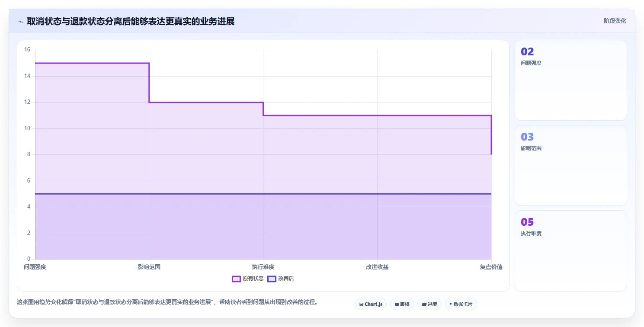Viewport: 644px width, 327px height.
Task: Click the y-axis tick label 16
Action: click(x=27, y=50)
